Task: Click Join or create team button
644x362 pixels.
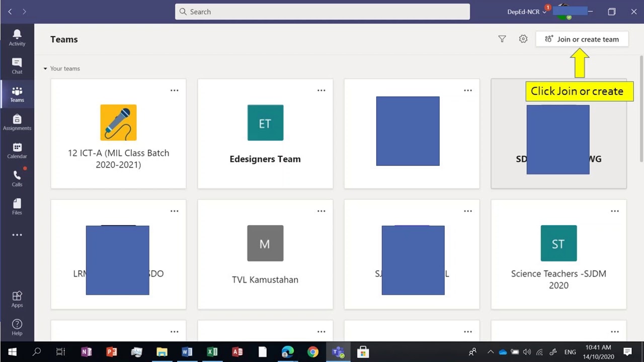Action: coord(582,39)
